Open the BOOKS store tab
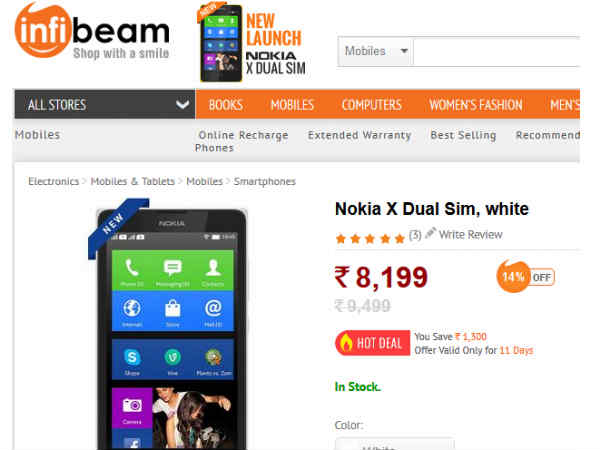Image resolution: width=600 pixels, height=450 pixels. (226, 104)
